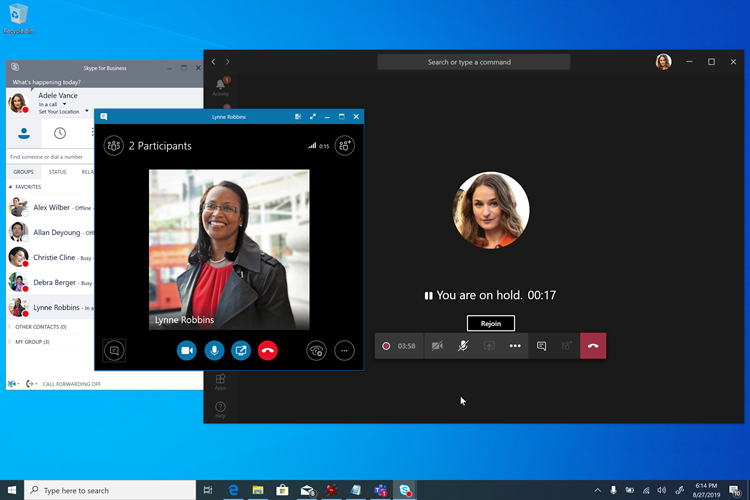Pop out Skype call video gallery

click(x=298, y=117)
